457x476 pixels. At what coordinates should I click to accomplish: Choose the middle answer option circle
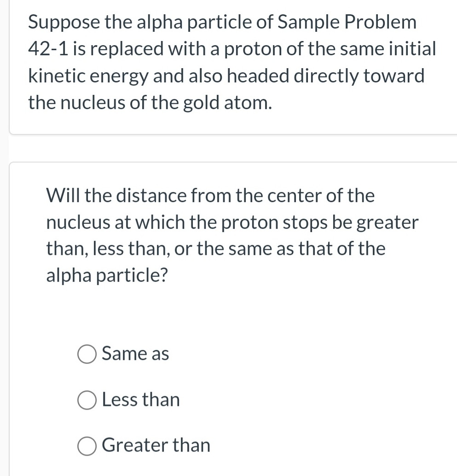click(87, 401)
